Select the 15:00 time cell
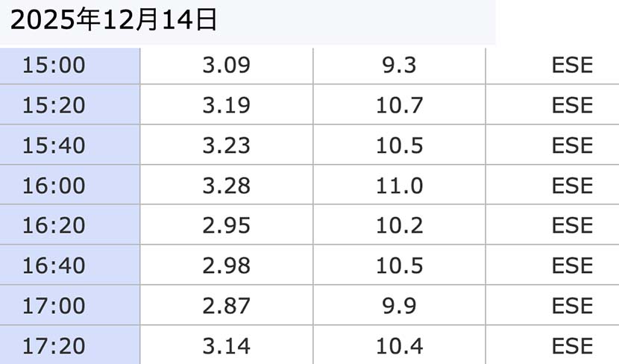Viewport: 619px width, 364px height. click(x=54, y=65)
